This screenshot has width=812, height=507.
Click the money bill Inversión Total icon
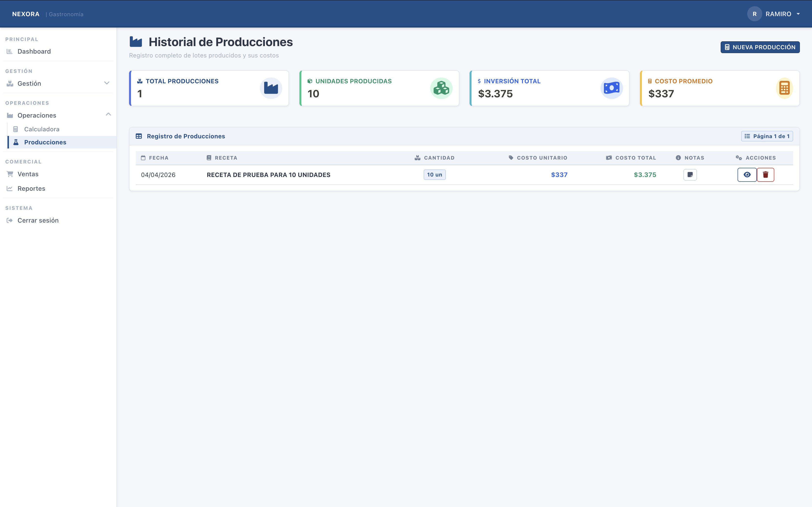pos(611,88)
